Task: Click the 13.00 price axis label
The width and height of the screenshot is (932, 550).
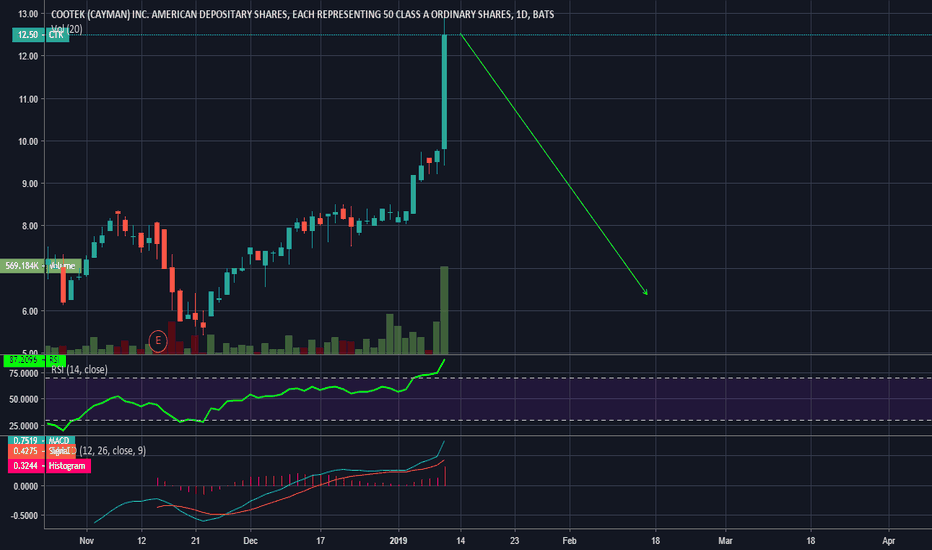Action: pyautogui.click(x=28, y=14)
